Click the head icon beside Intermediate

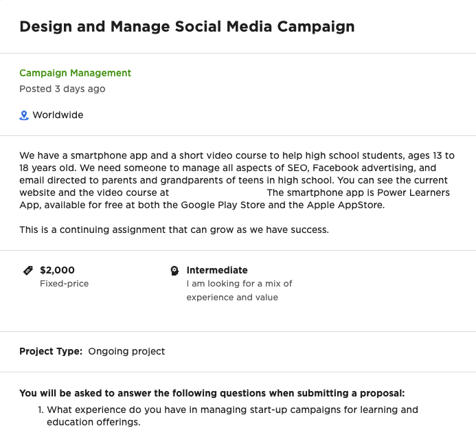(x=174, y=271)
